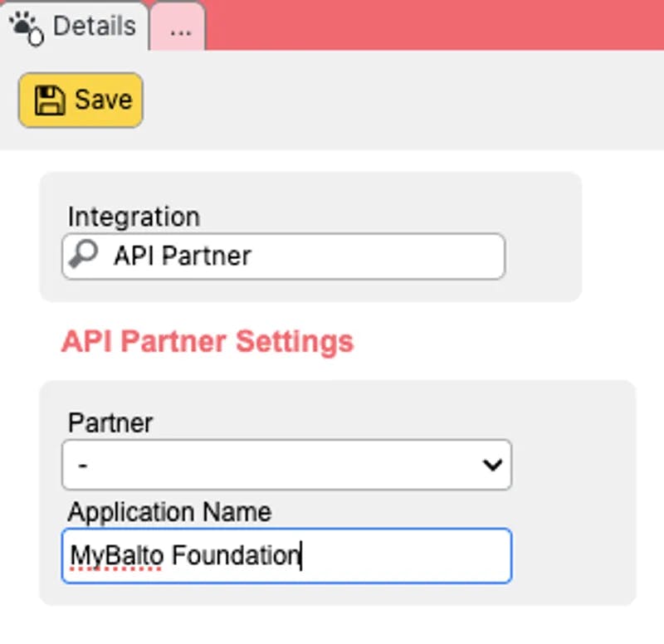This screenshot has height=644, width=664.
Task: Click the dash value in Partner dropdown
Action: pos(83,466)
